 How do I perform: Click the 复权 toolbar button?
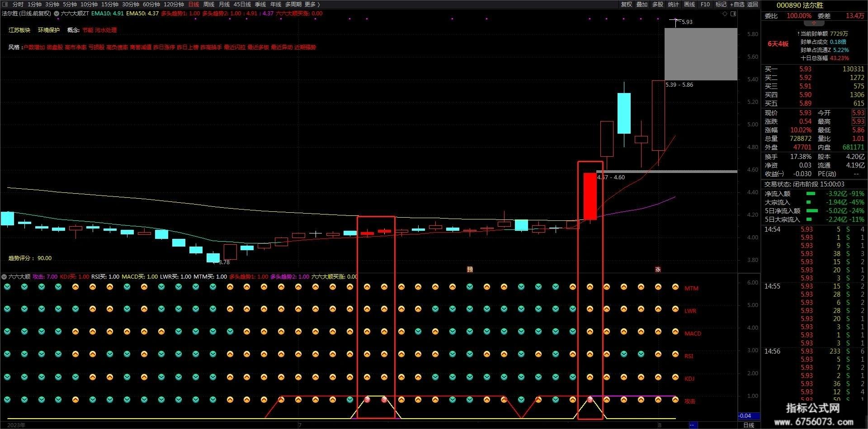pyautogui.click(x=626, y=4)
